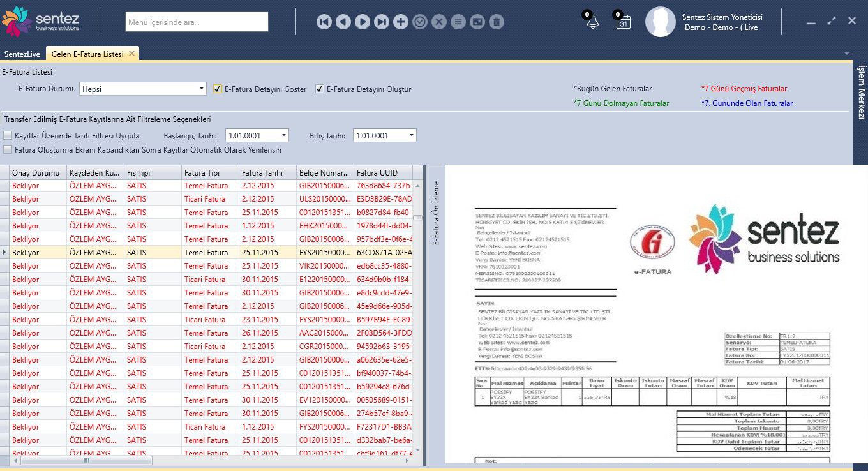Open the list lines toolbar icon
The width and height of the screenshot is (868, 471).
[458, 22]
